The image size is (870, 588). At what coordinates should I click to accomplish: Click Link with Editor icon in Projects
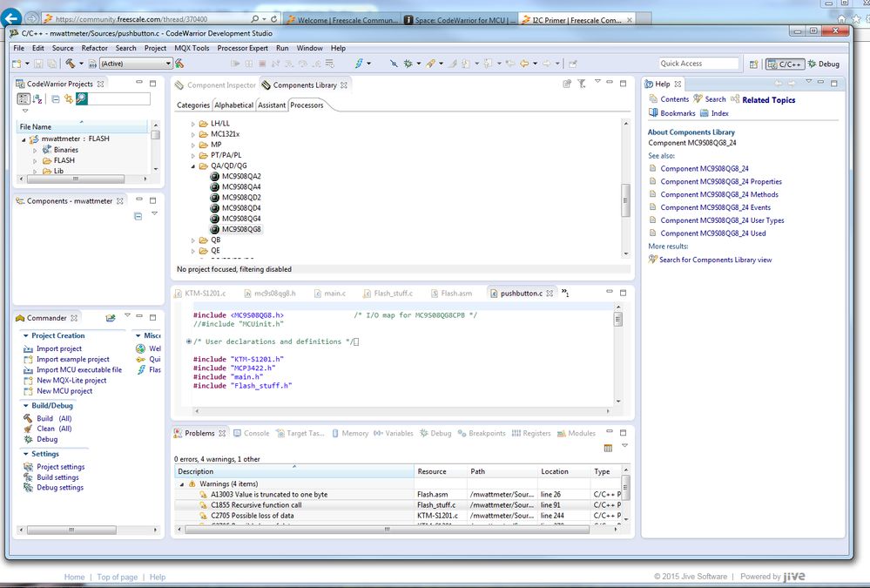coord(68,99)
